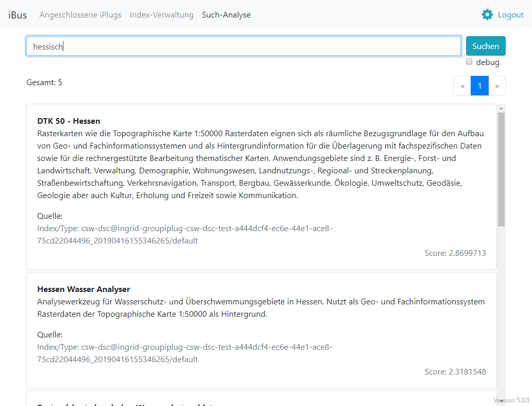This screenshot has height=406, width=532.
Task: Switch to Angeschlossene iPlugs tab
Action: click(80, 15)
